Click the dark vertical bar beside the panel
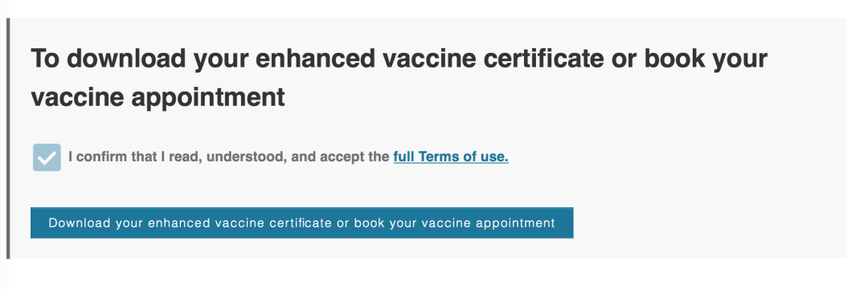The width and height of the screenshot is (868, 289). (x=8, y=138)
